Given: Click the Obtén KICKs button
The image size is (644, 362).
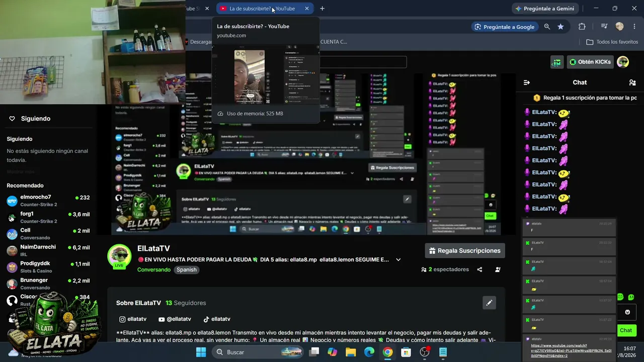Looking at the screenshot, I should tap(590, 62).
